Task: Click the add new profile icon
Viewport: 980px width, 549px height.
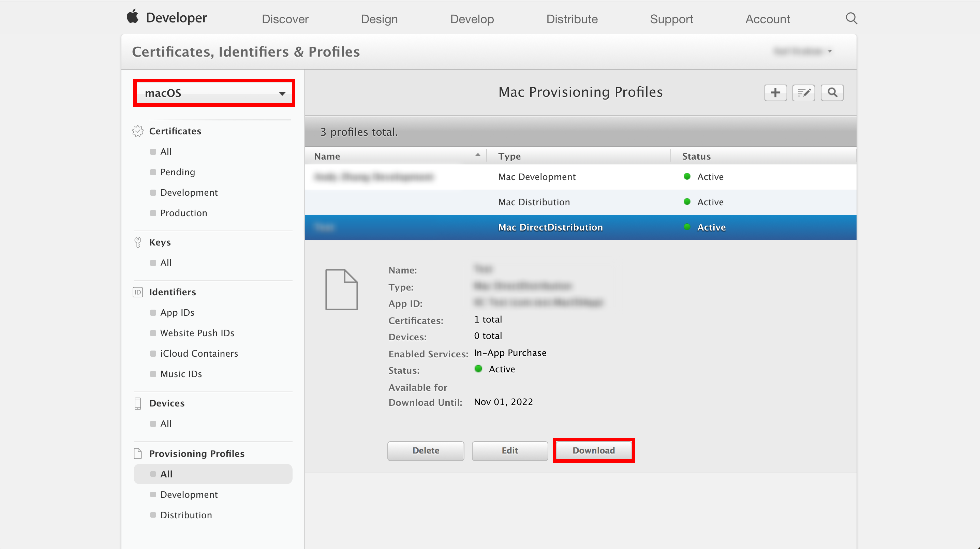Action: pos(775,92)
